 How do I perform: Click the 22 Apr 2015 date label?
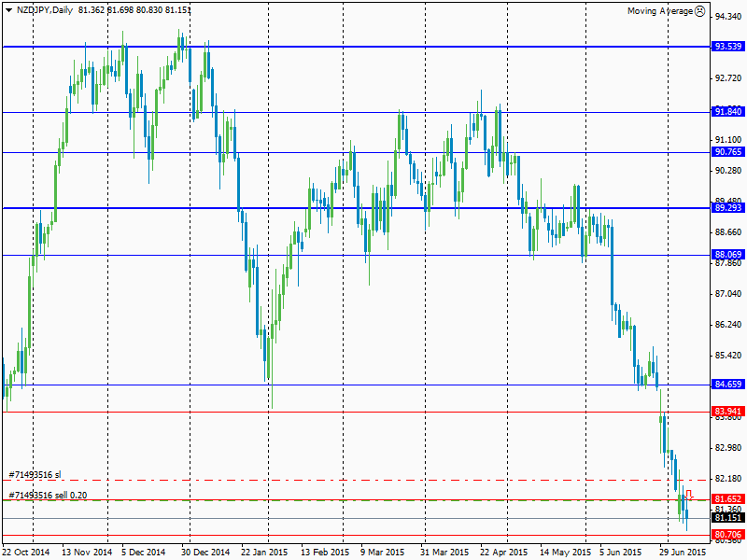click(504, 553)
